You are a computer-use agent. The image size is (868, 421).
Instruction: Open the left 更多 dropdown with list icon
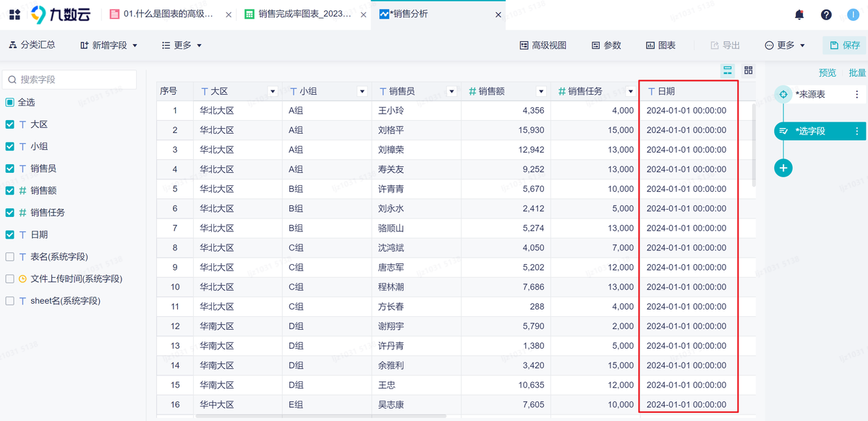pyautogui.click(x=182, y=45)
